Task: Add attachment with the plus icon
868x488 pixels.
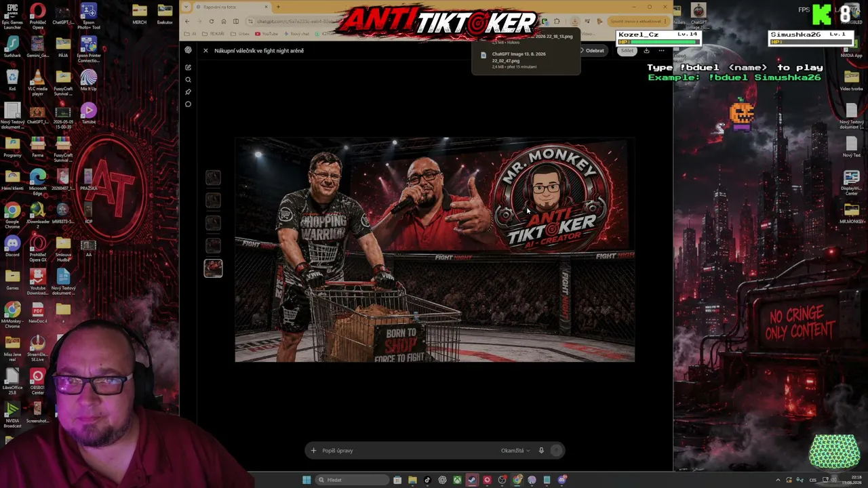Action: tap(313, 451)
